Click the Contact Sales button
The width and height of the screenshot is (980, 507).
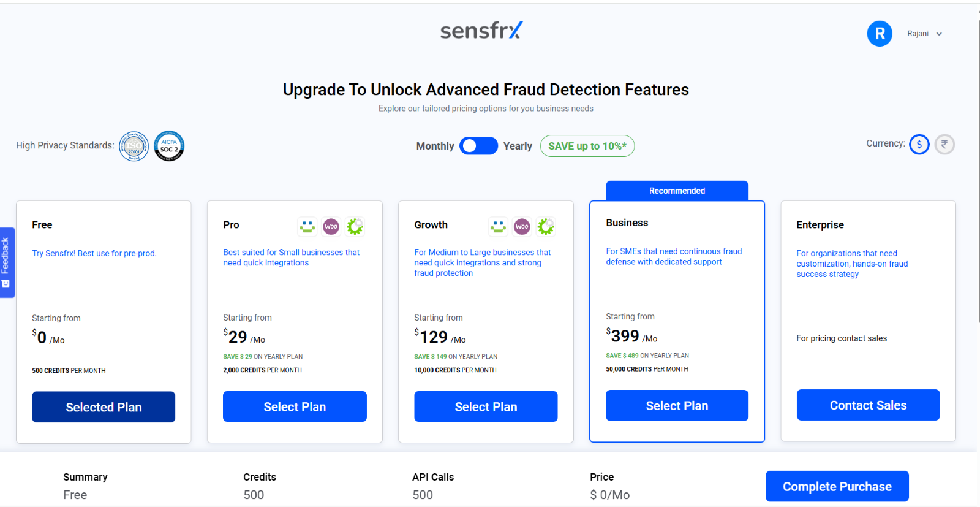(x=868, y=405)
